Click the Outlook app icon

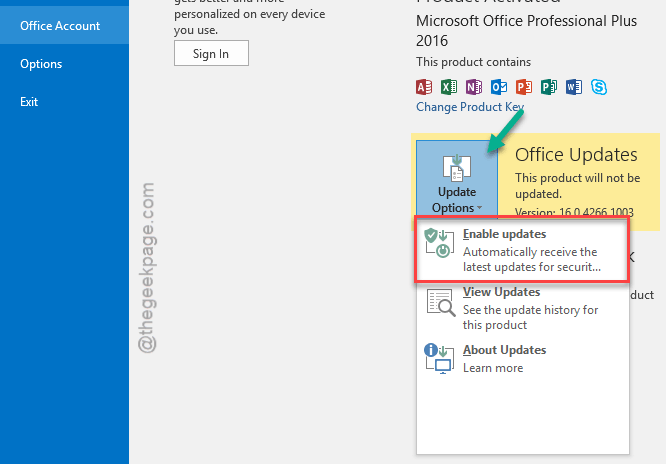pyautogui.click(x=499, y=87)
